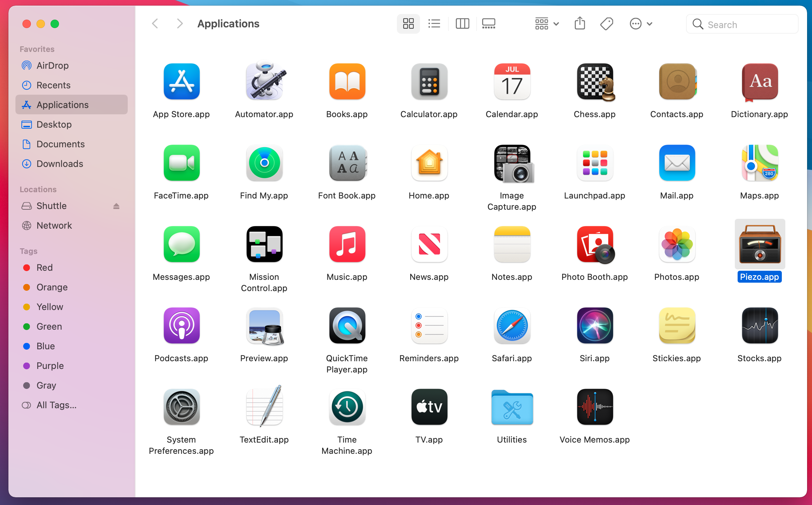
Task: Switch to gallery view
Action: point(488,24)
